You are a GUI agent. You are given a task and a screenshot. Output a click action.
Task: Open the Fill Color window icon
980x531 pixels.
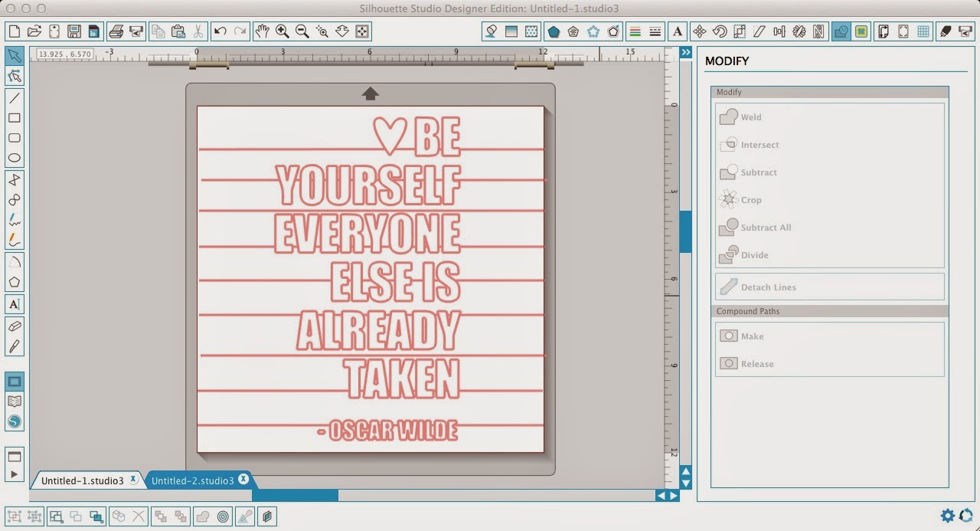click(x=491, y=31)
